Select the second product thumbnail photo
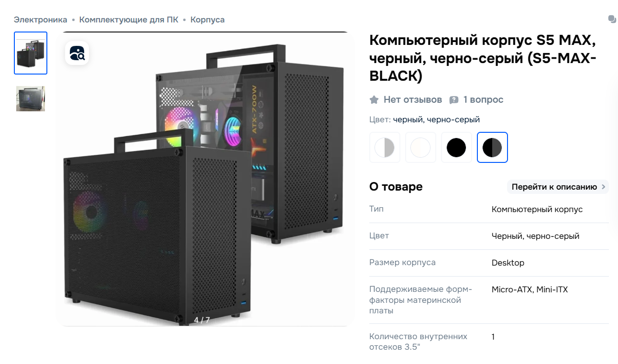 click(x=31, y=99)
